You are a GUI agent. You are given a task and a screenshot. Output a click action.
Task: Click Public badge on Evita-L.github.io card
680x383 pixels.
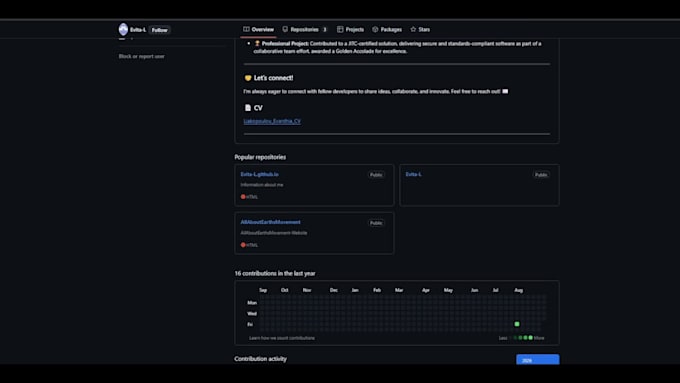[376, 175]
